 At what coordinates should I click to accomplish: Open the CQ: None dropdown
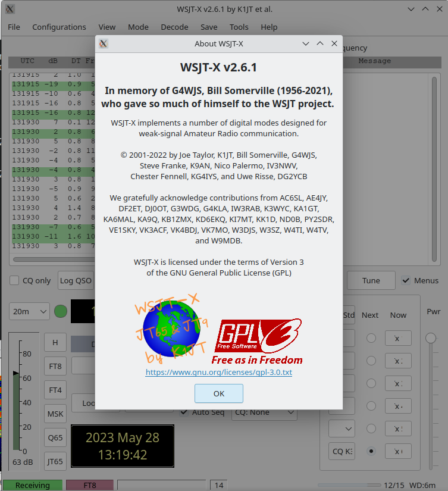264,412
